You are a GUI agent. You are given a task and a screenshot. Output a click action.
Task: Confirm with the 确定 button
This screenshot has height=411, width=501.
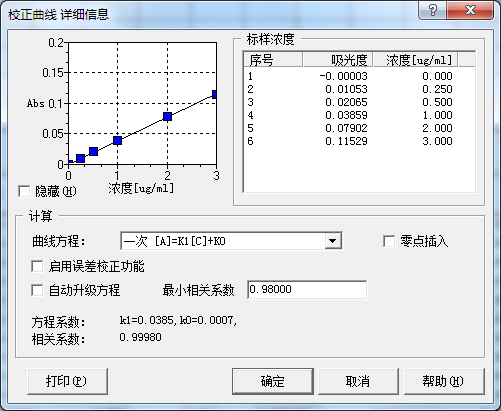(x=273, y=381)
